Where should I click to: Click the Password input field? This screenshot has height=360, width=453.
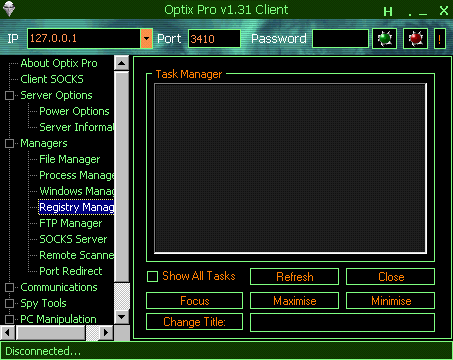click(x=340, y=39)
